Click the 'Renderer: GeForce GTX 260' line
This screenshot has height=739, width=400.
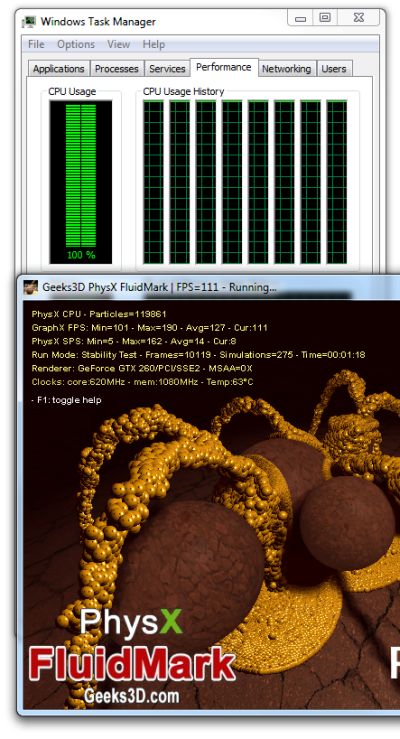pos(142,368)
